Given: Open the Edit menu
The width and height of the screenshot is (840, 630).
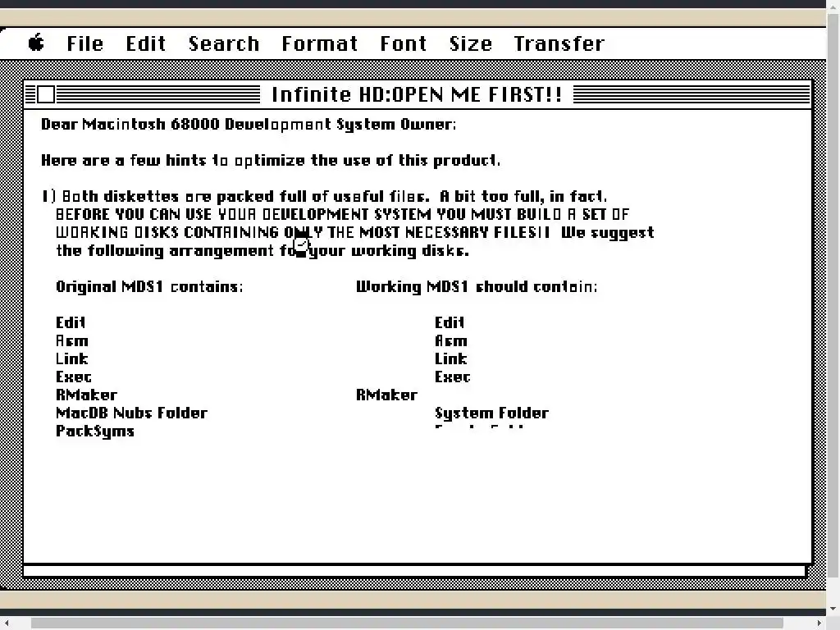Looking at the screenshot, I should tap(146, 43).
